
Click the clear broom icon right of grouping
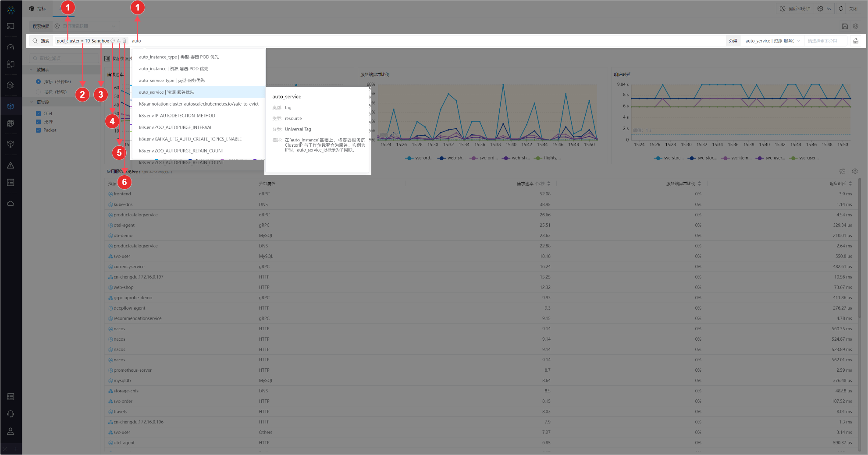click(856, 41)
